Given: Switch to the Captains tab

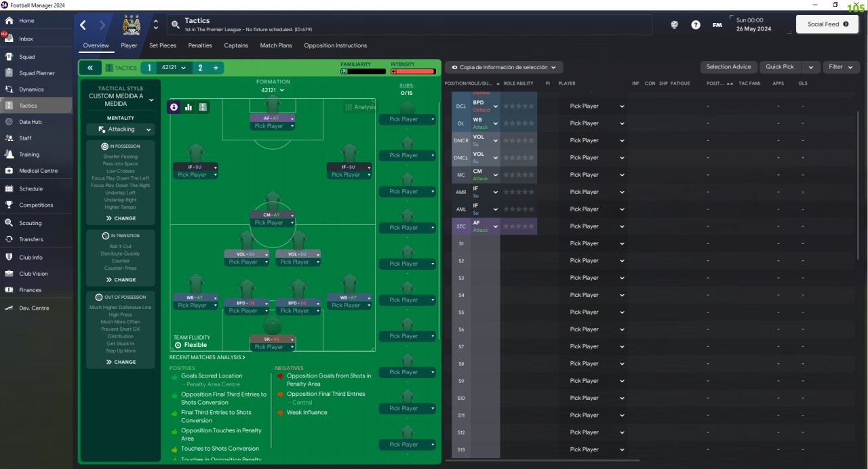Looking at the screenshot, I should (236, 45).
